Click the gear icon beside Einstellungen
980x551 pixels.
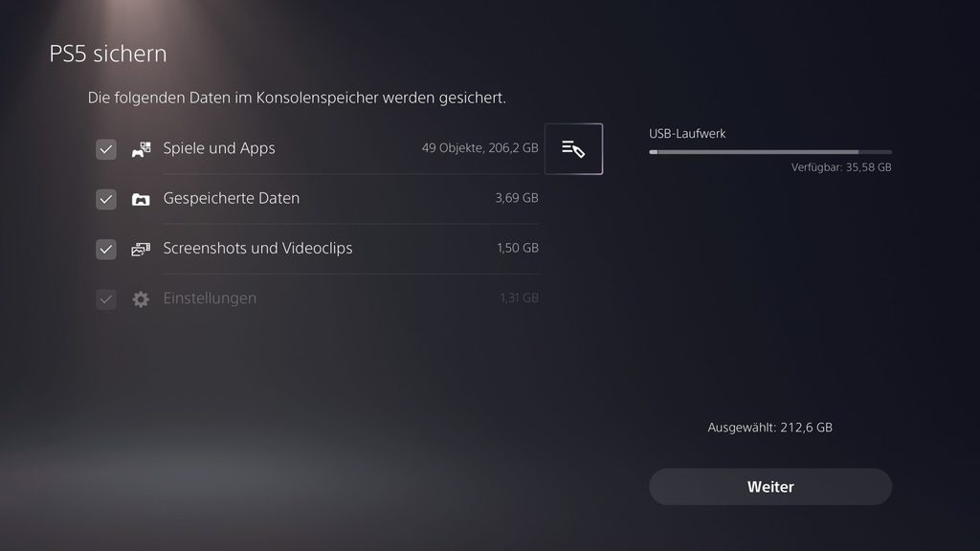point(141,299)
